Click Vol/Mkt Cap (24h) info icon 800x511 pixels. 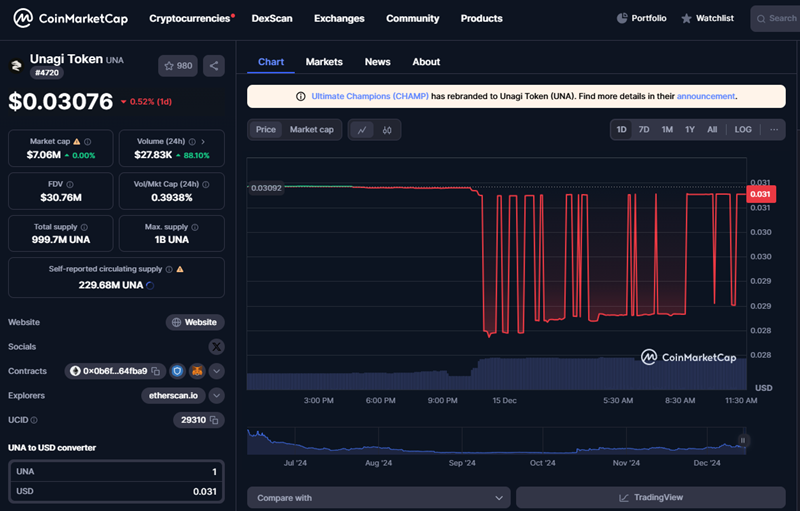(x=206, y=185)
